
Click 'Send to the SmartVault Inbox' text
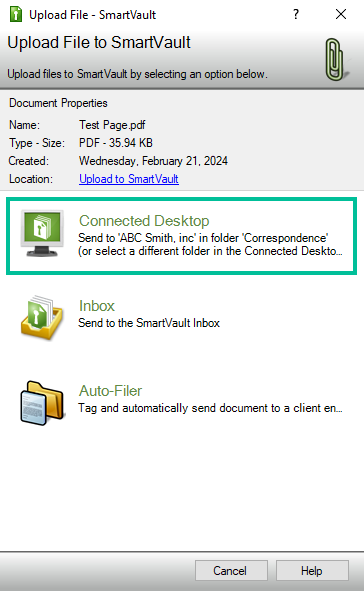pos(149,323)
